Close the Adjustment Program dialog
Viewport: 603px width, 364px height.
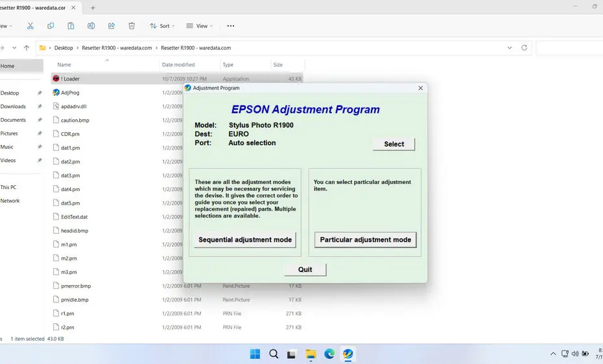(421, 88)
